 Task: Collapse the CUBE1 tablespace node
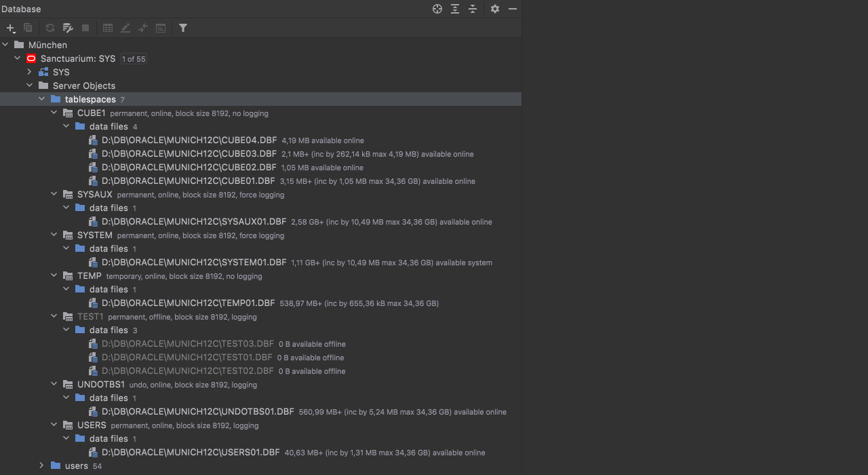[x=54, y=113]
